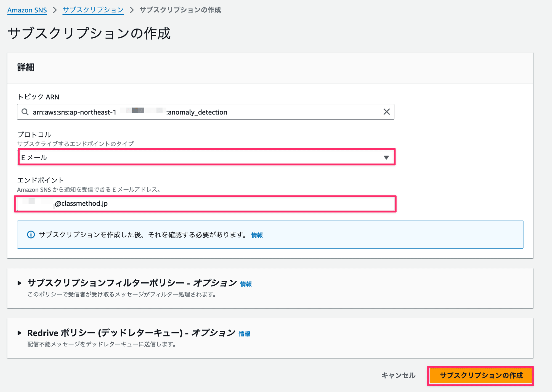Click the description このポリシーで受信者が受け取るメッセージがフィルター処理されます。
The image size is (552, 392).
click(x=122, y=294)
